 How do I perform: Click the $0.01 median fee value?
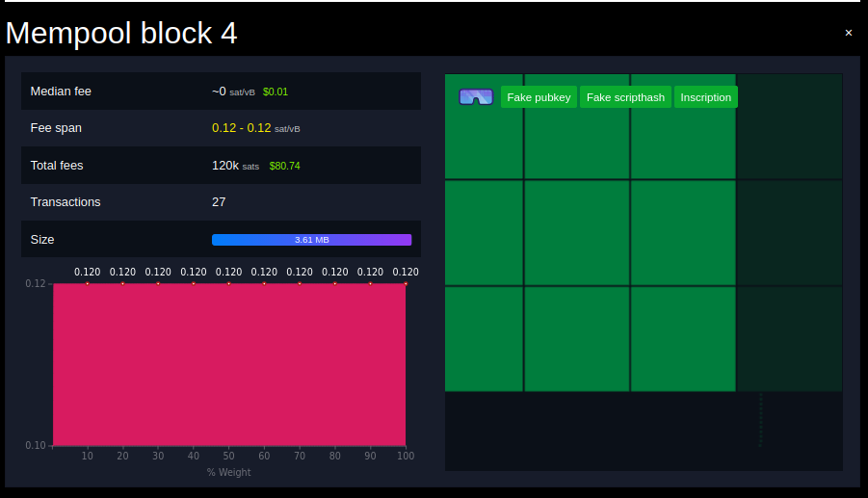[x=276, y=92]
